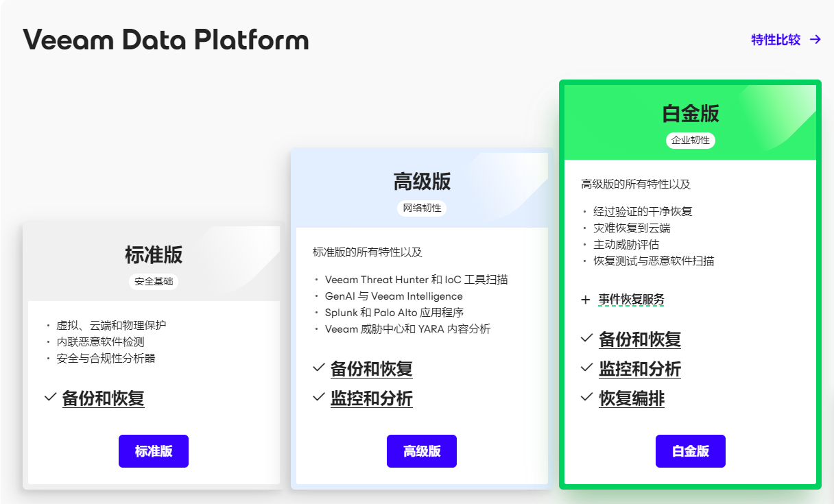Click checkmark icon beside 监控和分析 in 高级版
The height and width of the screenshot is (504, 834).
(x=318, y=397)
